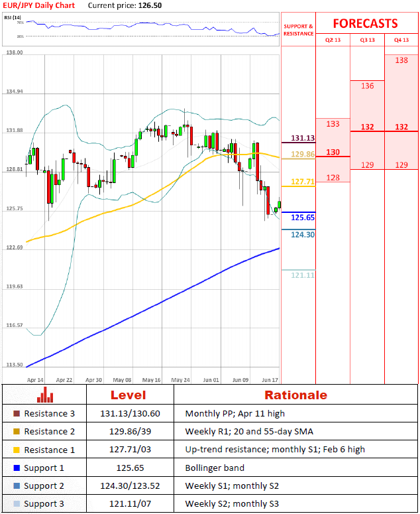Click the Q3 13 forecast low value 129

click(367, 165)
